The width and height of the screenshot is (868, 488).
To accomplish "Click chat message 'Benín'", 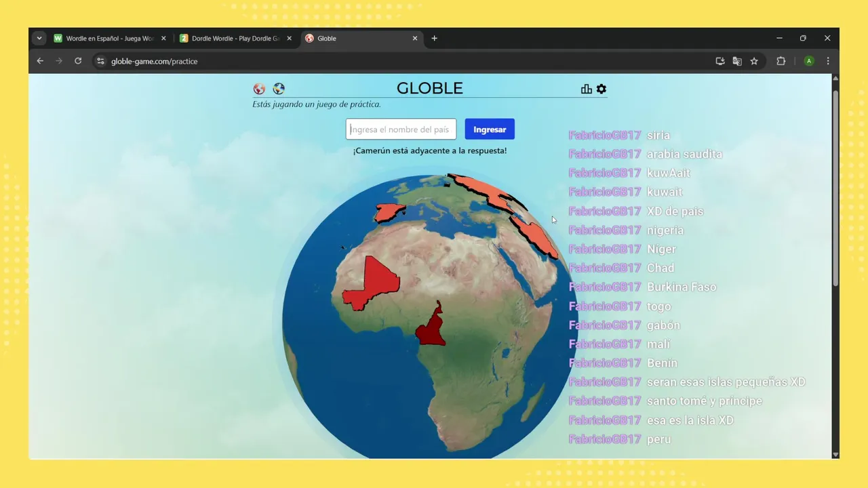I will tap(662, 363).
